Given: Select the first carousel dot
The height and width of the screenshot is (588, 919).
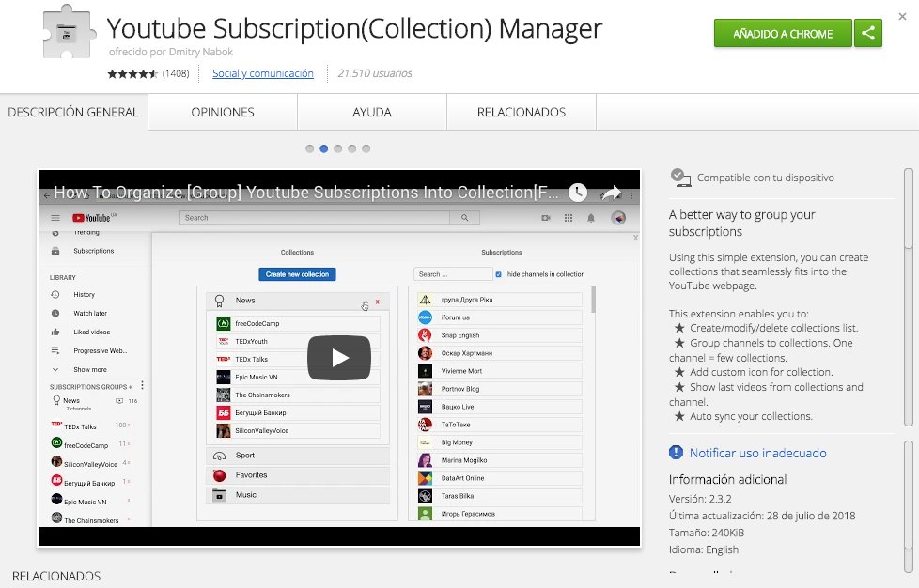Looking at the screenshot, I should [x=309, y=148].
